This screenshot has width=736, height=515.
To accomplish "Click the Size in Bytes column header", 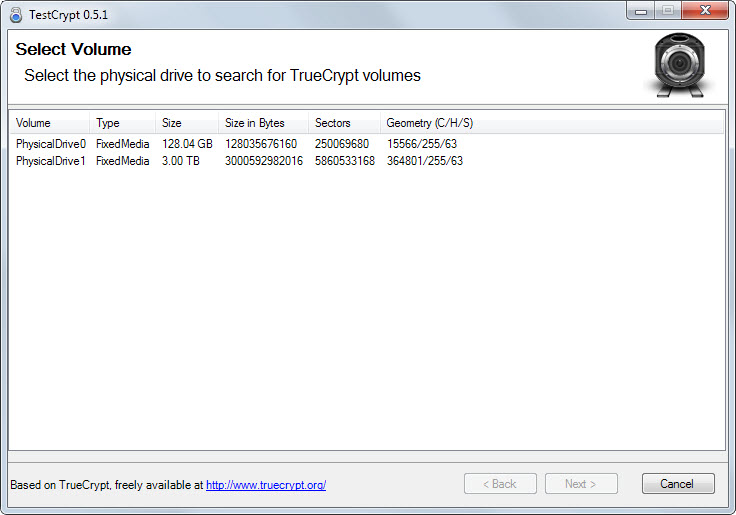I will pos(263,123).
